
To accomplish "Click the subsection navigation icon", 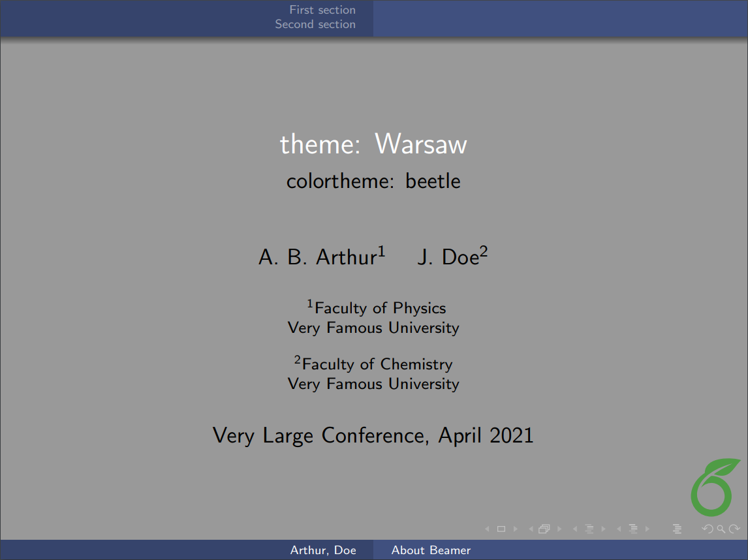I will tap(589, 529).
